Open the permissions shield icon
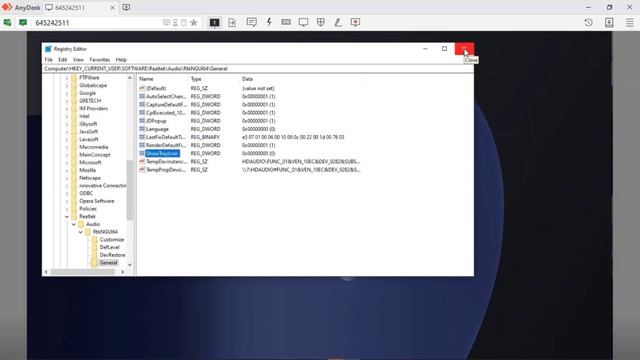Image resolution: width=640 pixels, height=360 pixels. 321,22
